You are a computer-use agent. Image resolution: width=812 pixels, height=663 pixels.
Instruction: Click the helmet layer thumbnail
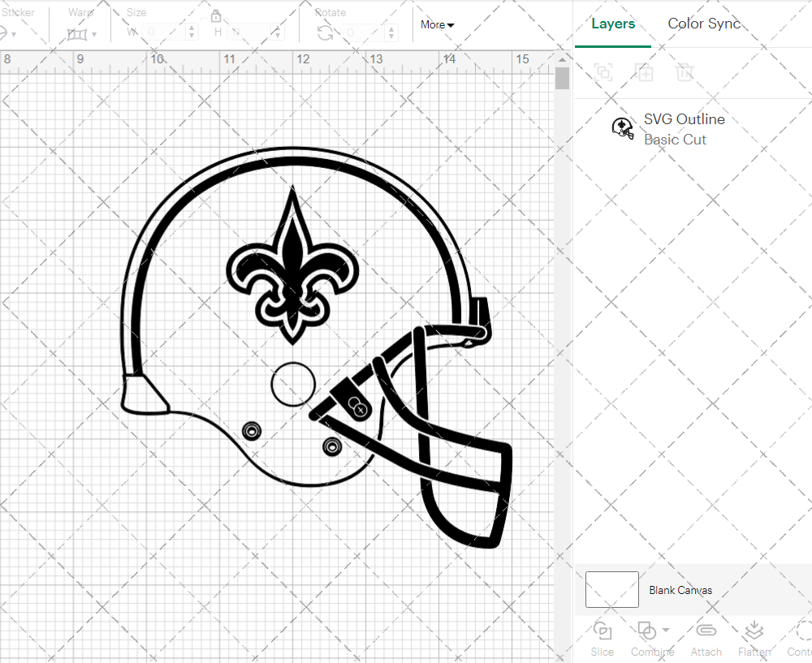[x=623, y=128]
